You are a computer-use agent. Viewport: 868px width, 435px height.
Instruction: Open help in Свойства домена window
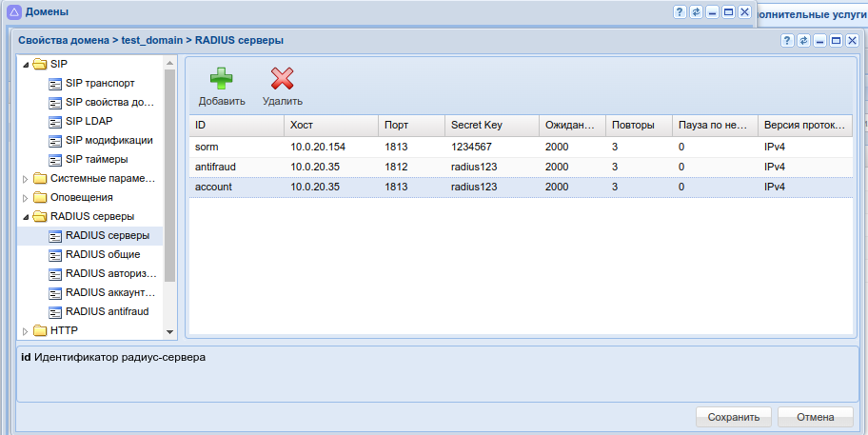[x=787, y=40]
